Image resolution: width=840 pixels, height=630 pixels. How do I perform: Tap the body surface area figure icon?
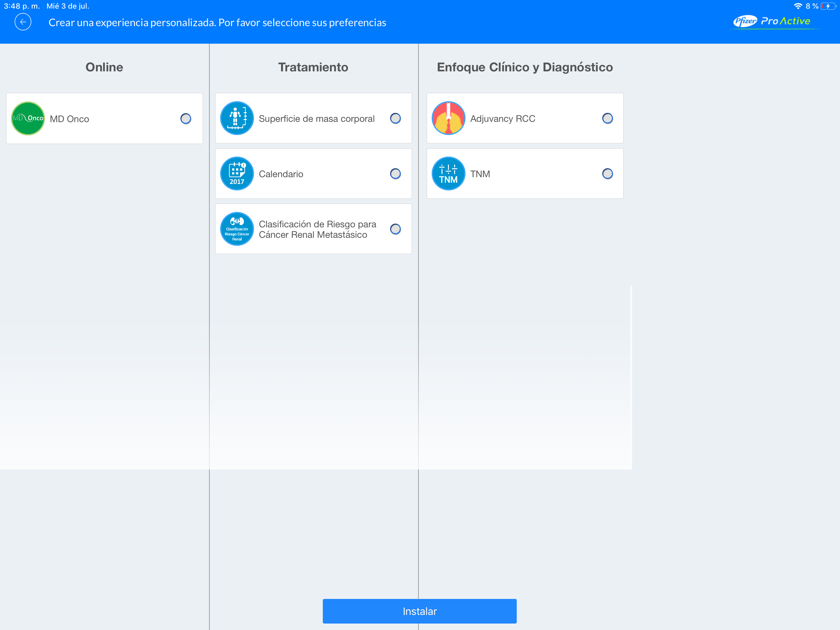[x=237, y=118]
